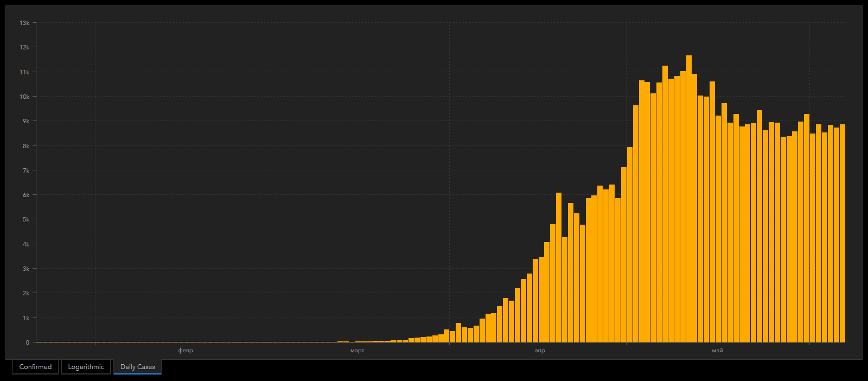Select the 10k y-axis tick label
Viewport: 868px width, 381px height.
[24, 97]
